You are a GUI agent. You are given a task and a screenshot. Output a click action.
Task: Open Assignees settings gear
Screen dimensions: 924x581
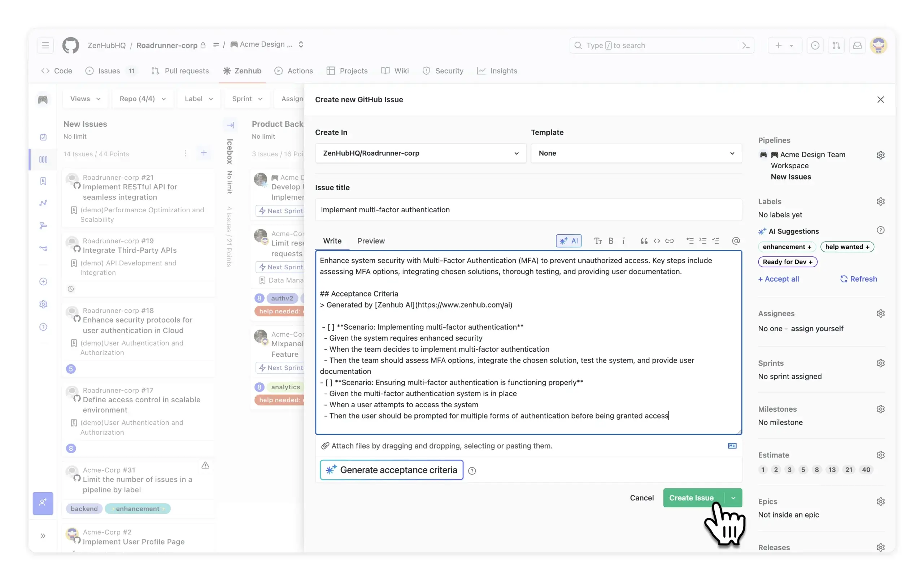point(880,313)
